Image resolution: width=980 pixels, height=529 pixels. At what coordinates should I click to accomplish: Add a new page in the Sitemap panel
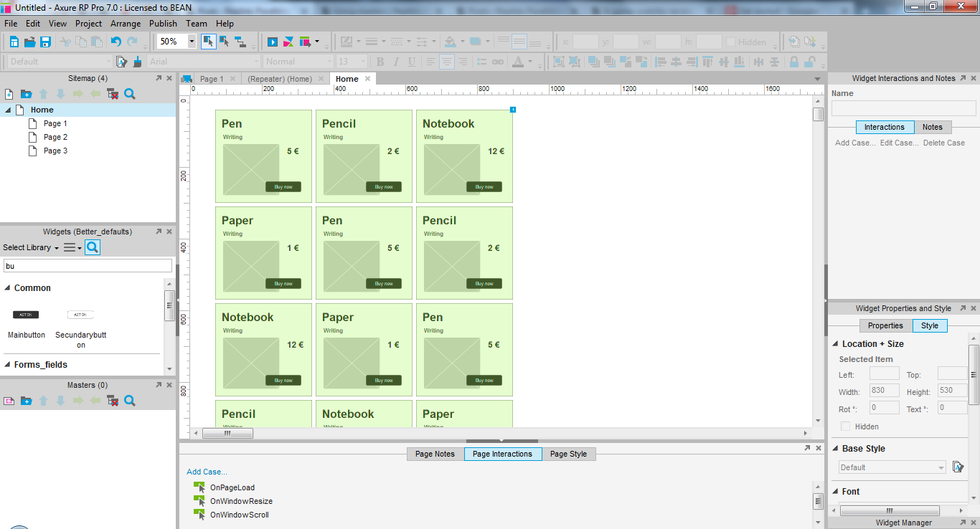9,94
